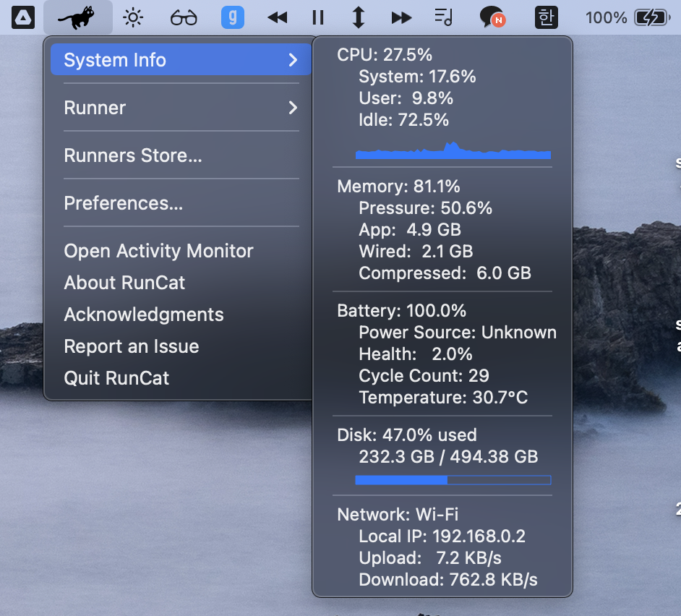Select the System Info menu item
The image size is (681, 616).
click(181, 59)
